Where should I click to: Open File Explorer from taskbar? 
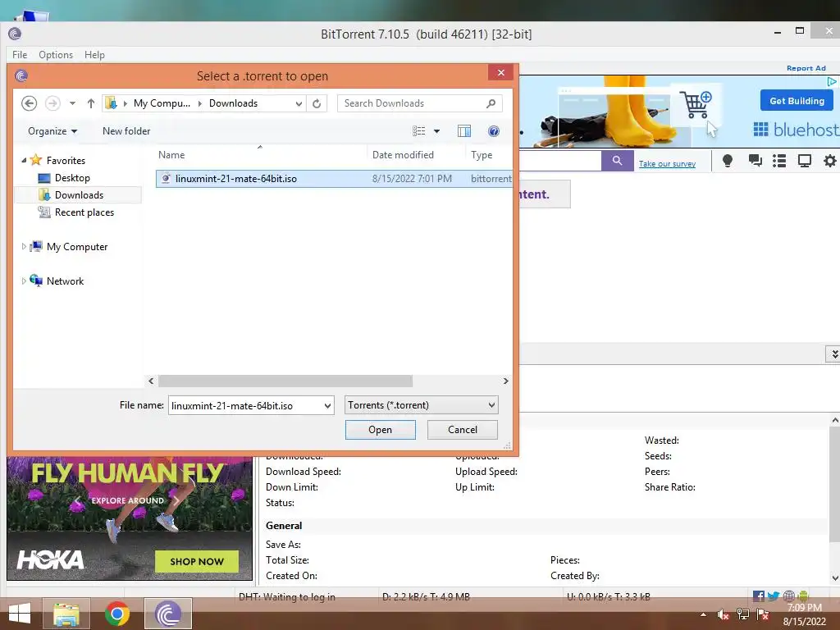(x=66, y=614)
